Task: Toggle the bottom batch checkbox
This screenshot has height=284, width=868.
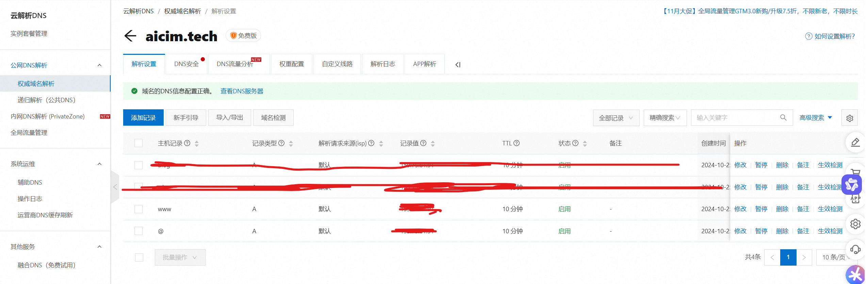Action: (x=139, y=257)
